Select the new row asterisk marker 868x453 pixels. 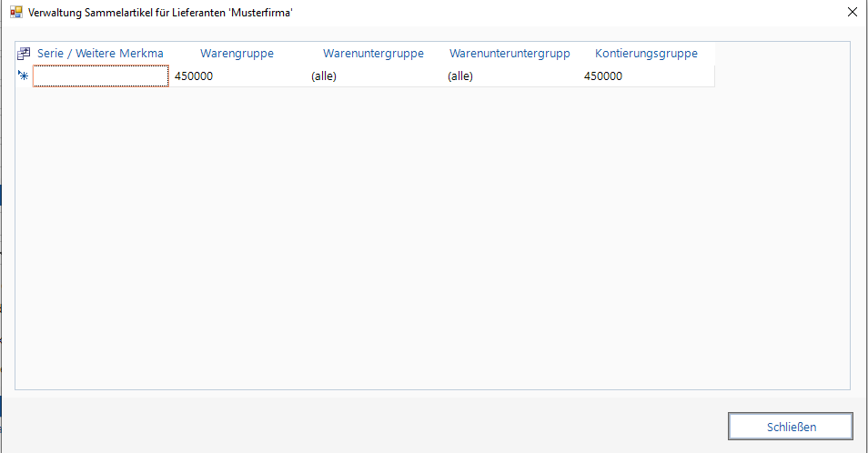click(24, 76)
